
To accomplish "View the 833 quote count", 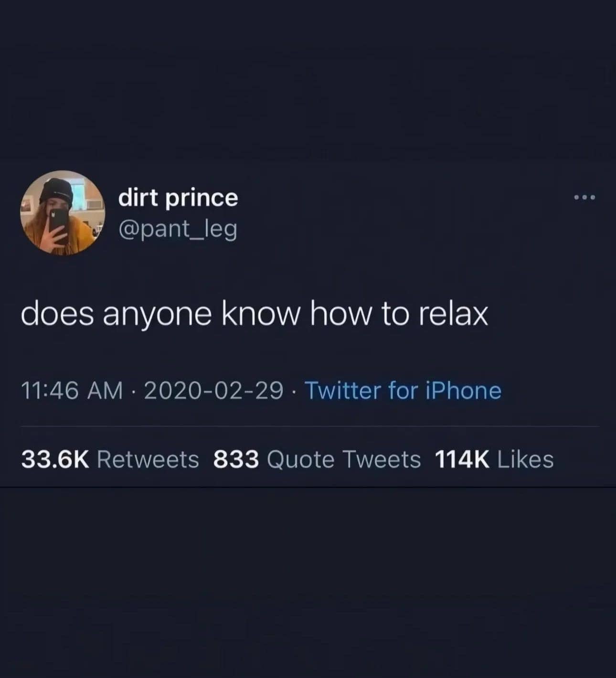I will [x=236, y=460].
